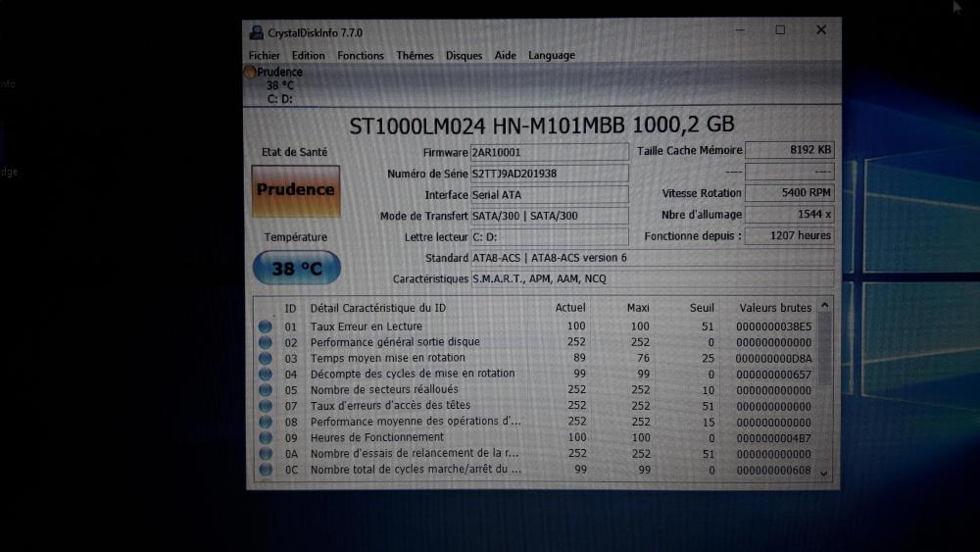This screenshot has width=980, height=552.
Task: Click status icon for Taux d'erreurs d'accès des têtes
Action: (x=265, y=406)
